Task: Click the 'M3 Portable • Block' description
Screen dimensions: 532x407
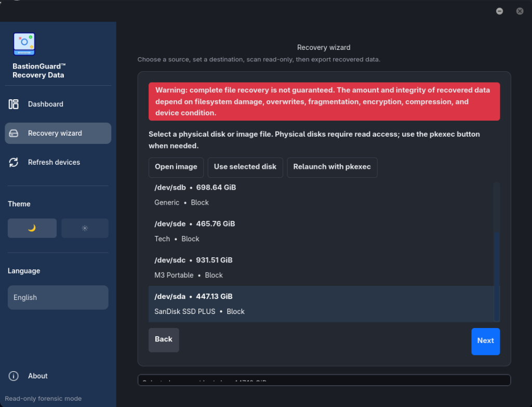Action: (189, 275)
